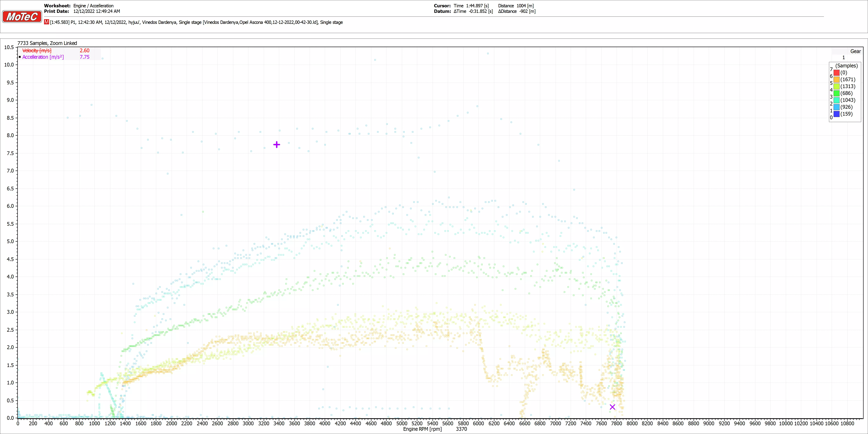This screenshot has width=868, height=434.
Task: Click the green (686) samples swatch
Action: 836,93
